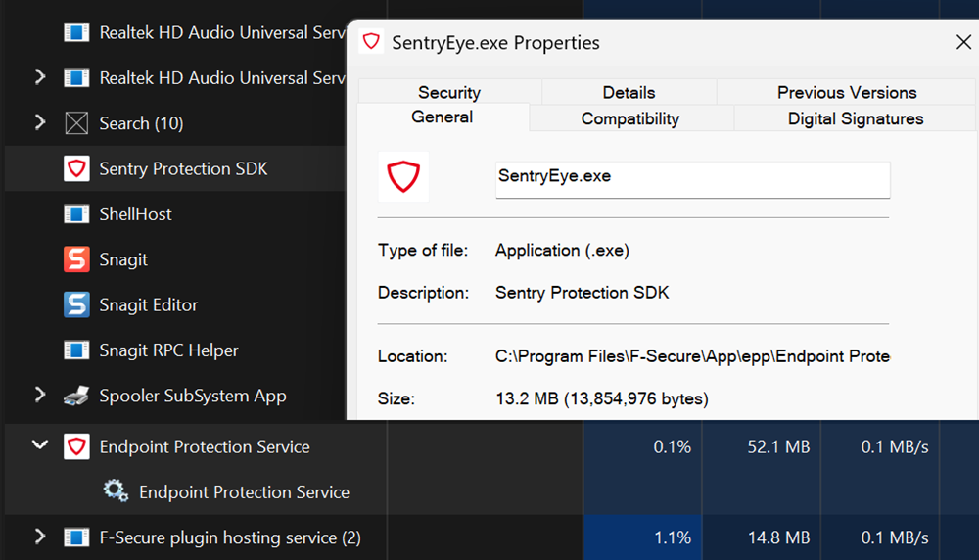Click the Snagit Editor app icon

pos(76,304)
